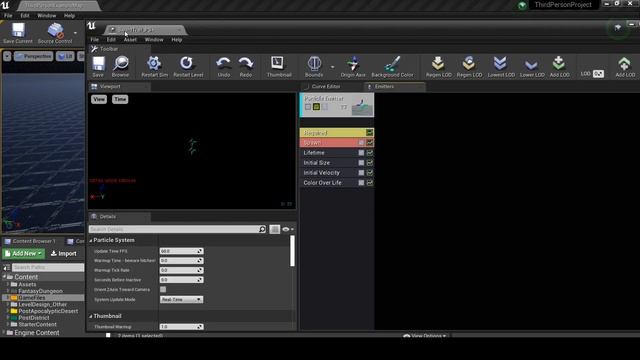Image resolution: width=640 pixels, height=360 pixels.
Task: Toggle Initial Size enable checkbox
Action: coord(361,162)
